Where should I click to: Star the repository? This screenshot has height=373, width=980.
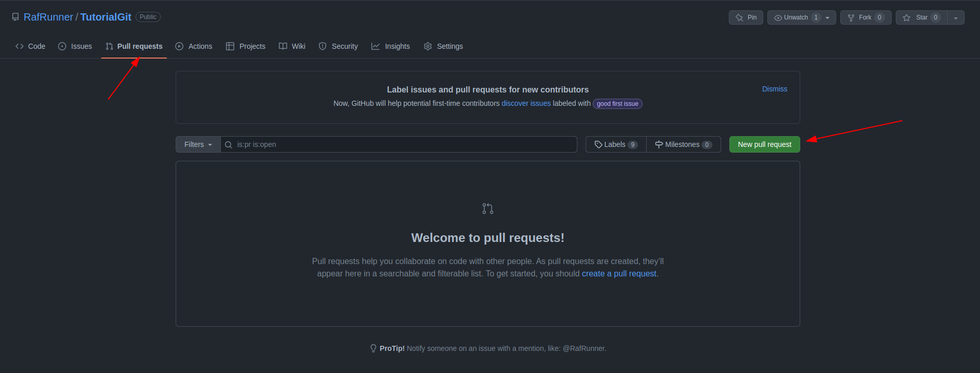[921, 17]
